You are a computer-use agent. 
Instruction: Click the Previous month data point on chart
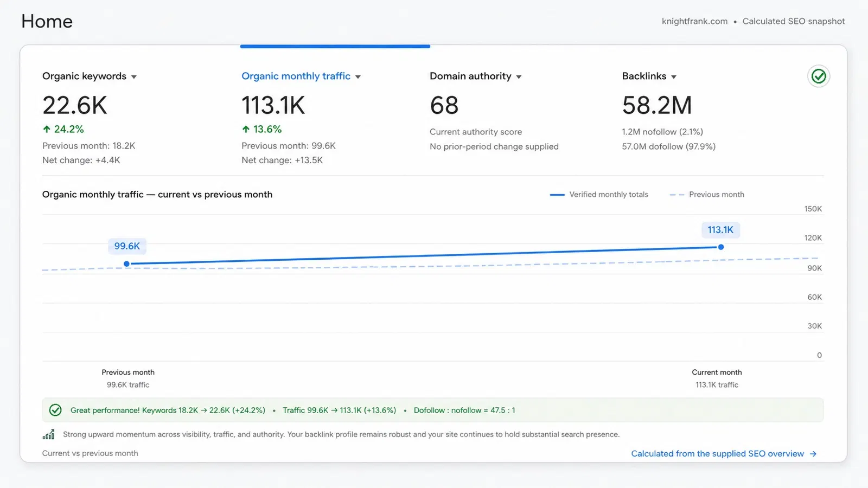tap(126, 264)
